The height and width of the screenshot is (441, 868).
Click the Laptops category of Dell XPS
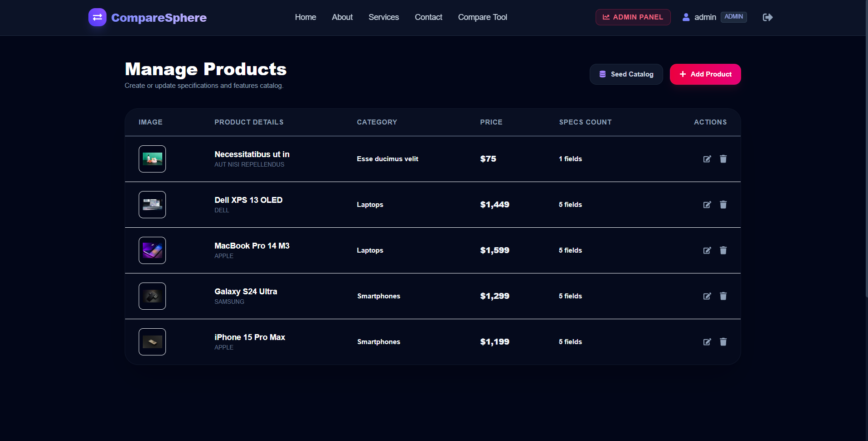tap(370, 205)
